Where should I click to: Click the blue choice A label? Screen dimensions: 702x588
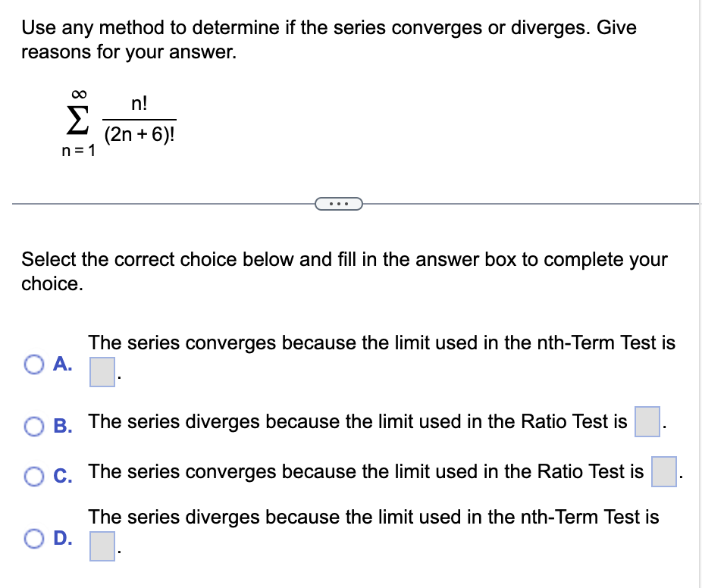[64, 364]
